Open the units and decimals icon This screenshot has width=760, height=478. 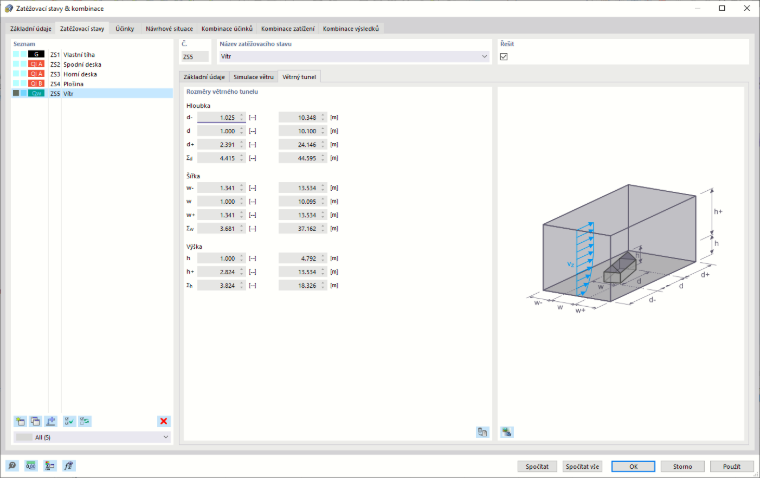pyautogui.click(x=31, y=466)
